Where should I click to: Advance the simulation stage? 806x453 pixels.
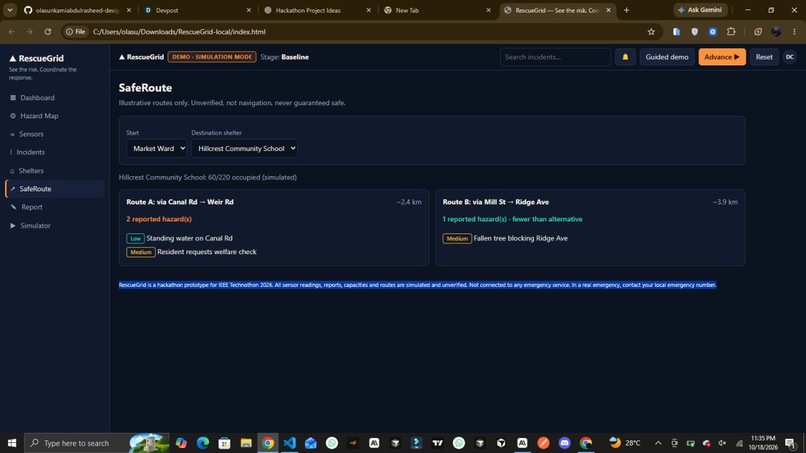(722, 57)
